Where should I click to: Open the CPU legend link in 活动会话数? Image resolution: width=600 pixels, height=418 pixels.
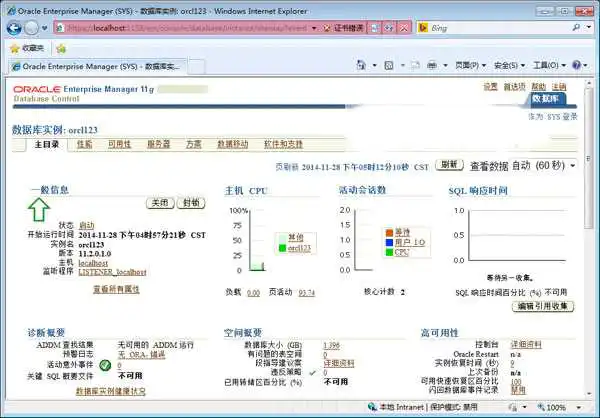pos(402,252)
